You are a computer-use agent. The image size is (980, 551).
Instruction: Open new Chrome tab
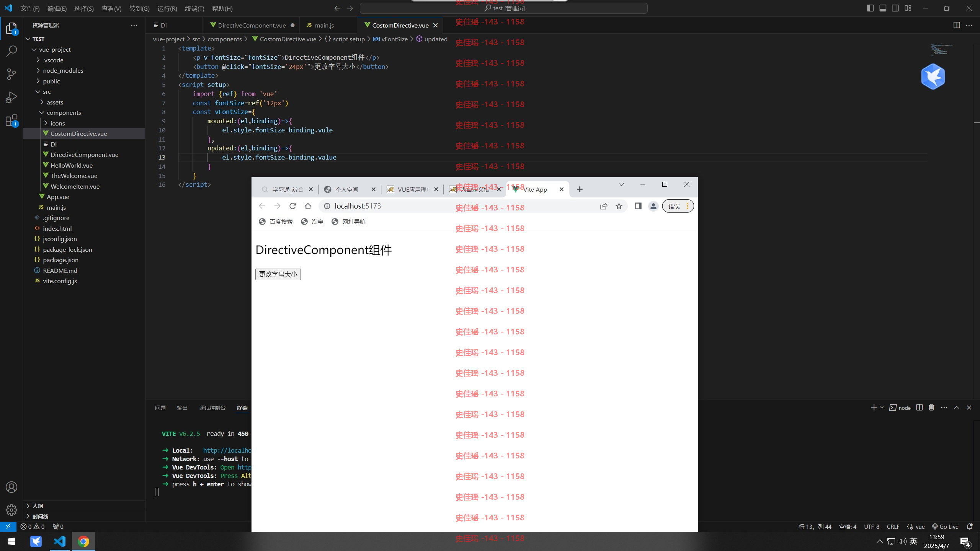pyautogui.click(x=580, y=189)
